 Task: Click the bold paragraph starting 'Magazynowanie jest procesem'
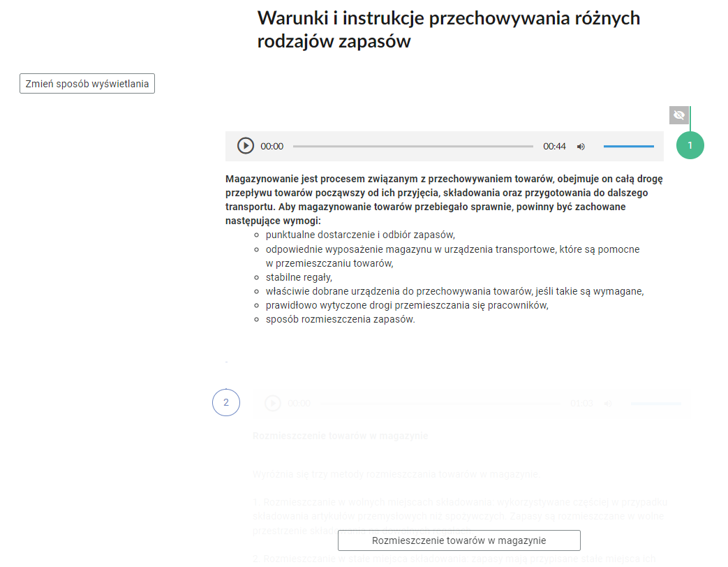(445, 200)
